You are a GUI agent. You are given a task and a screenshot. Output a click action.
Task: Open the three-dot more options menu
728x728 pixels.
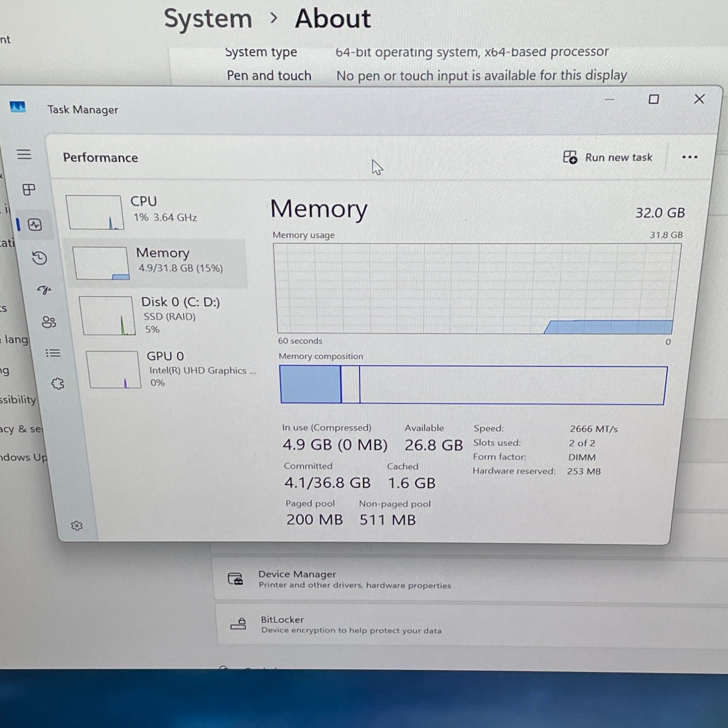[x=689, y=157]
